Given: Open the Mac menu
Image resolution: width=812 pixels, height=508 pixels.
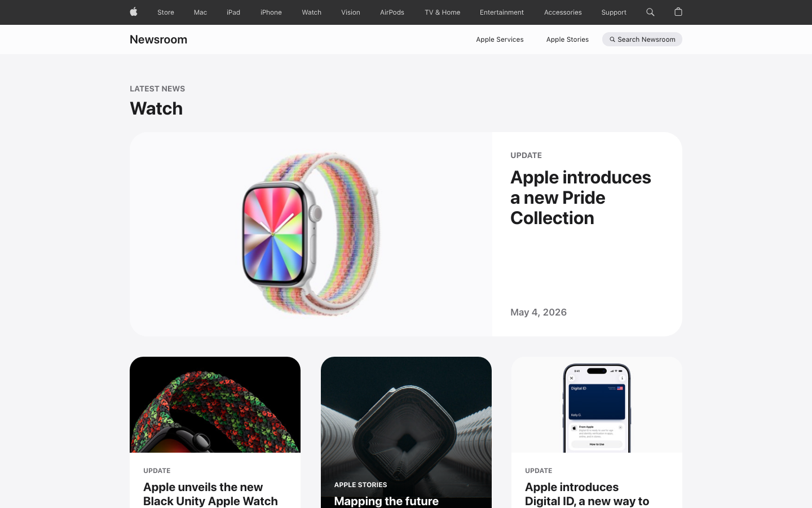Looking at the screenshot, I should [200, 12].
